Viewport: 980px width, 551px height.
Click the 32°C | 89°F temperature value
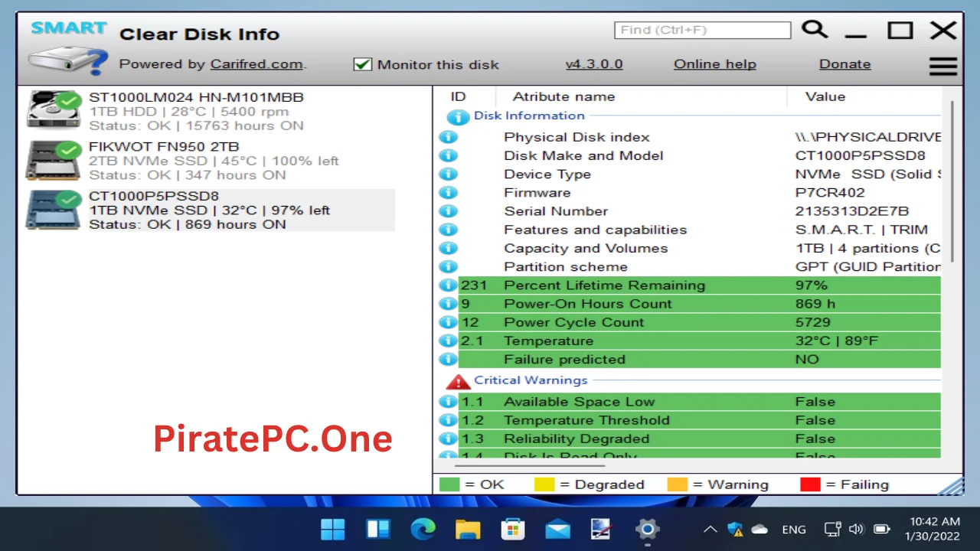(837, 341)
